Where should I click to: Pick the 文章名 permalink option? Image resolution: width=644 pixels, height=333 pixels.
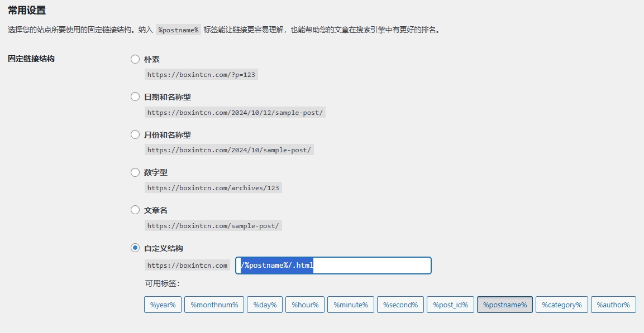[x=135, y=210]
